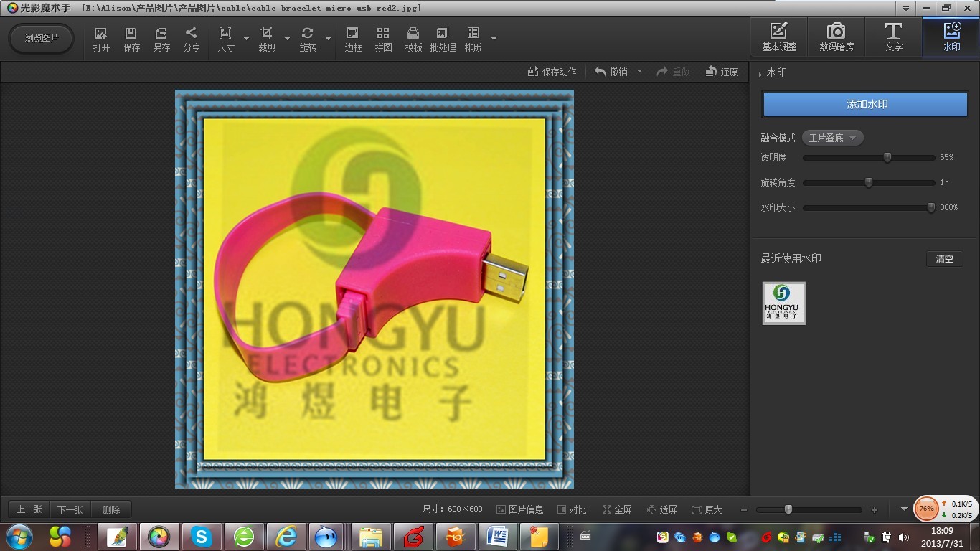This screenshot has height=551, width=980.
Task: Switch to 水印 (Watermark) tab
Action: coord(951,37)
